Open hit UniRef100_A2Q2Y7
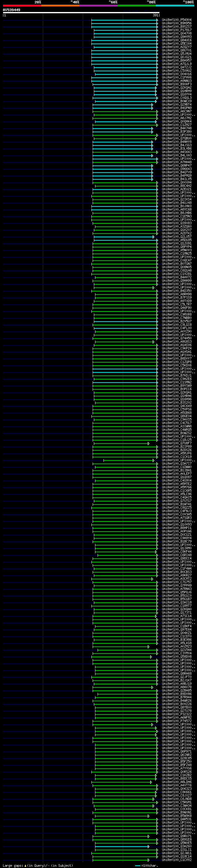The image size is (197, 868). pos(177,47)
